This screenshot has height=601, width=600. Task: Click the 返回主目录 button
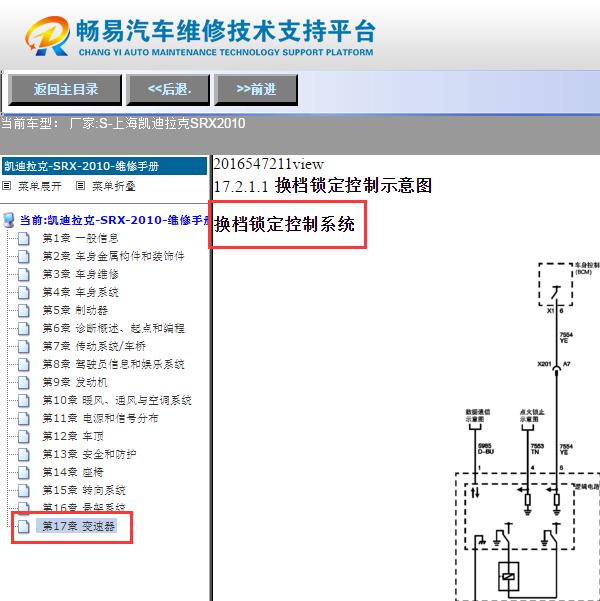click(x=65, y=90)
